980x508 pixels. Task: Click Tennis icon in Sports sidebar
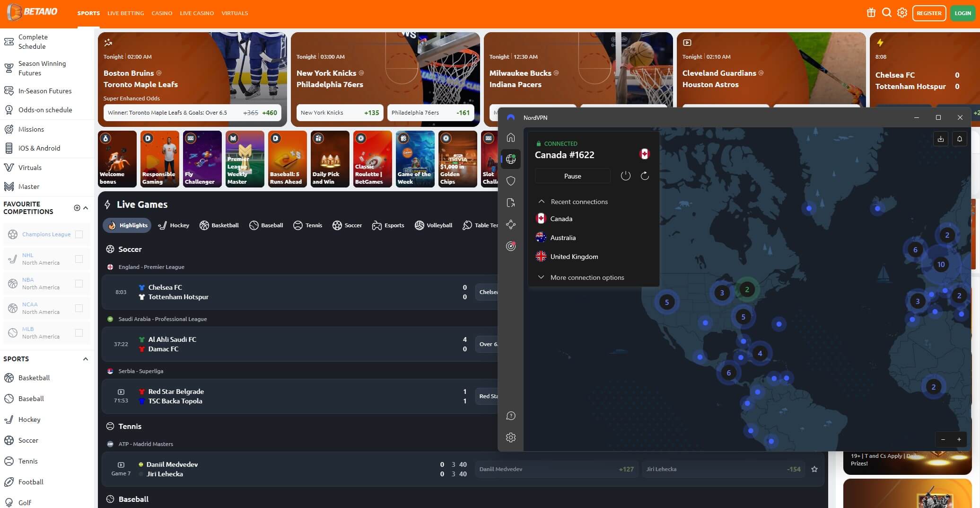9,461
